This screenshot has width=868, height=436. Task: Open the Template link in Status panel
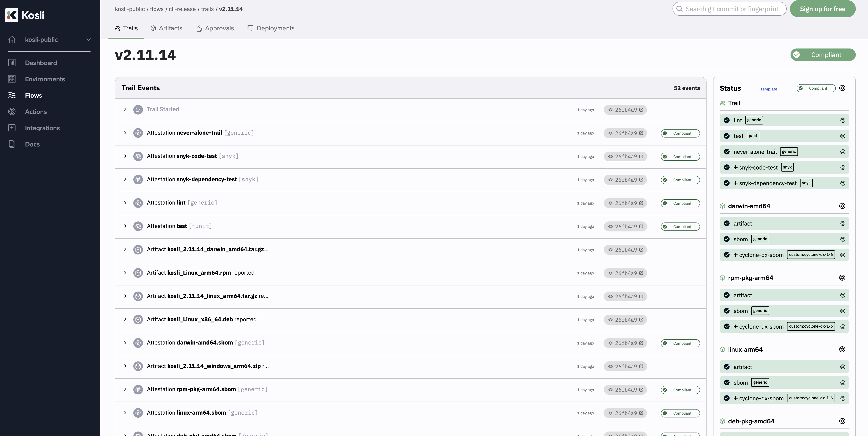[x=769, y=89]
